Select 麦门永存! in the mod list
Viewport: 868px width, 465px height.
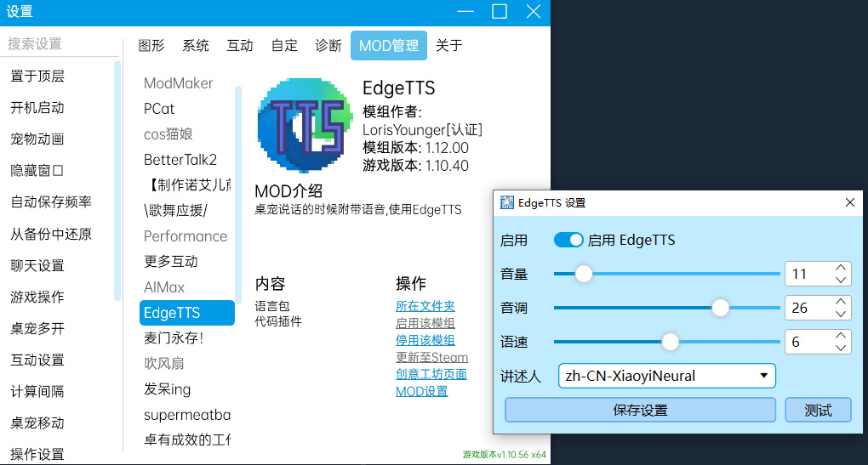(x=187, y=337)
